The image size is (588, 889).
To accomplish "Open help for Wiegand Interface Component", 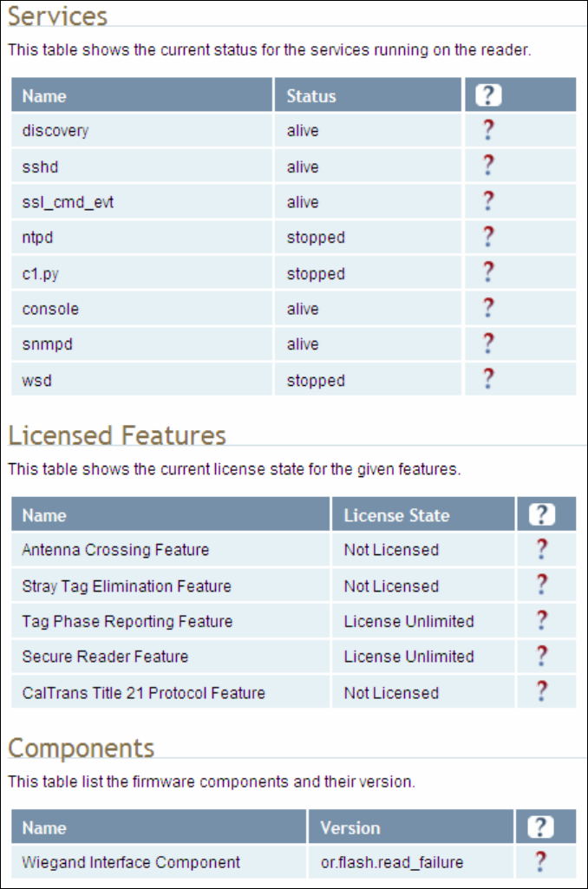I will click(x=540, y=862).
